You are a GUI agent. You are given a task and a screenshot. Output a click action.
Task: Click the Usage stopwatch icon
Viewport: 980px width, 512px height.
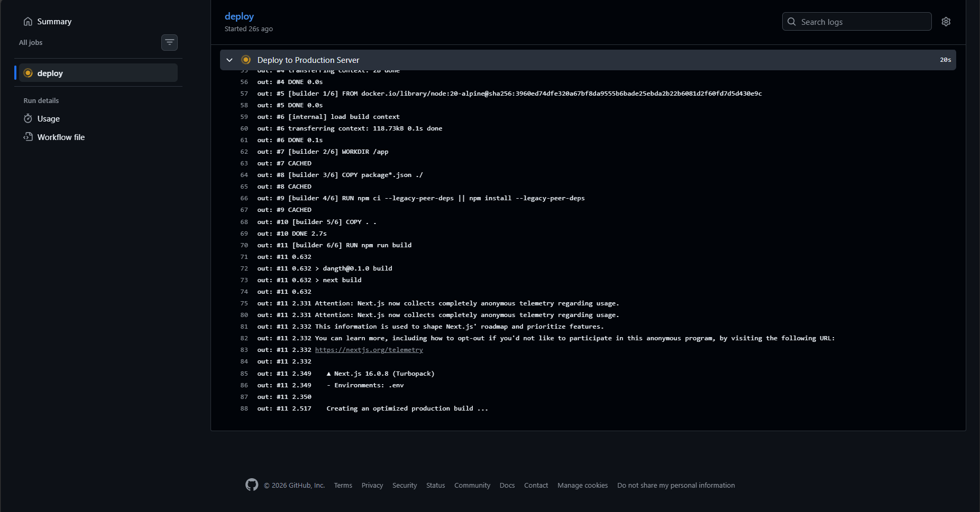point(28,119)
